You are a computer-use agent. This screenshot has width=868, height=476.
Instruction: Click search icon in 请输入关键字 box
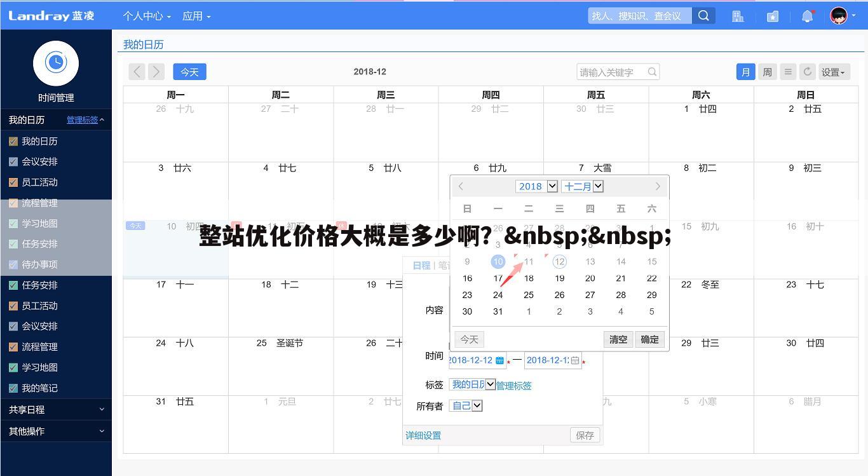(x=652, y=72)
